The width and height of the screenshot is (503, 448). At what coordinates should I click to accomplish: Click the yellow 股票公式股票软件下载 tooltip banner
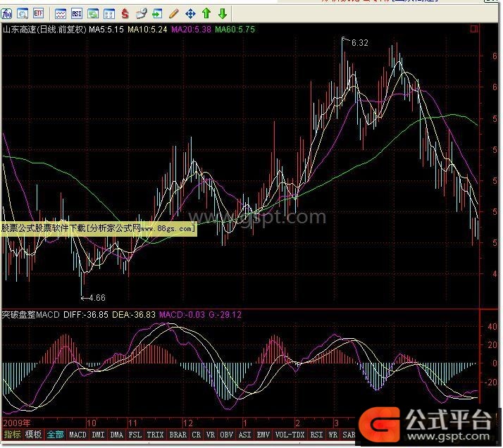(99, 229)
